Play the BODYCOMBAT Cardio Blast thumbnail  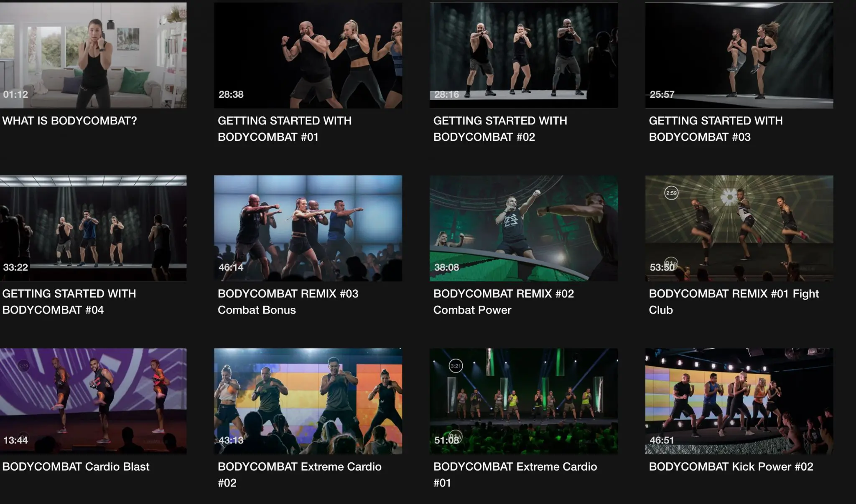click(x=93, y=401)
